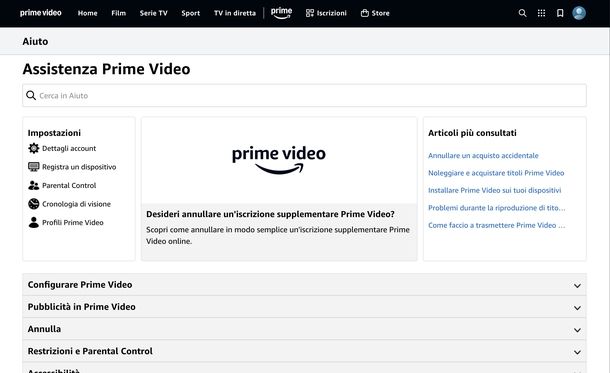The width and height of the screenshot is (610, 373).
Task: Expand Restrizioni e Parental Control section
Action: tap(305, 351)
